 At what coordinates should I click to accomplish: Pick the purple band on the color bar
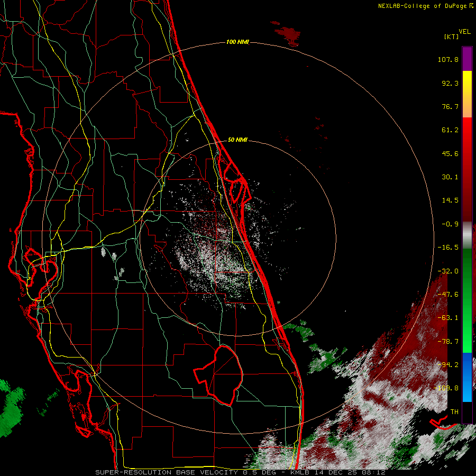coord(467,59)
